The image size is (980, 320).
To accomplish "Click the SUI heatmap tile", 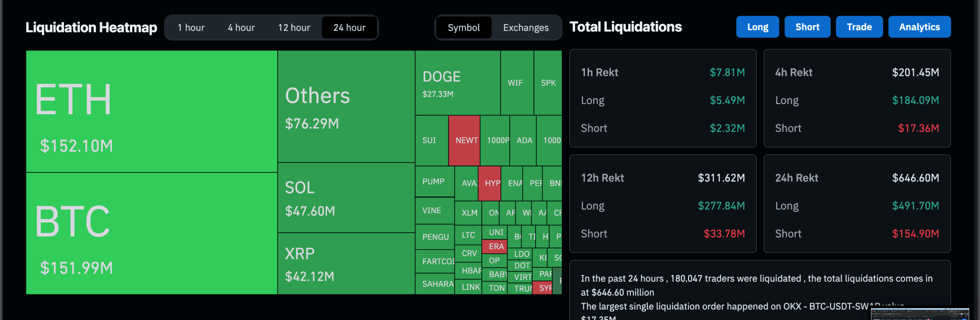I will pos(431,140).
